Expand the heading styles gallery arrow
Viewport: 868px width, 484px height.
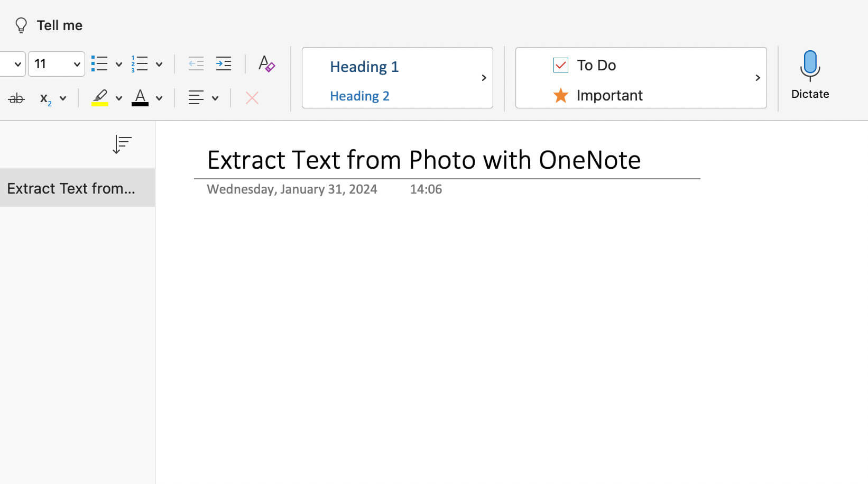(x=484, y=78)
